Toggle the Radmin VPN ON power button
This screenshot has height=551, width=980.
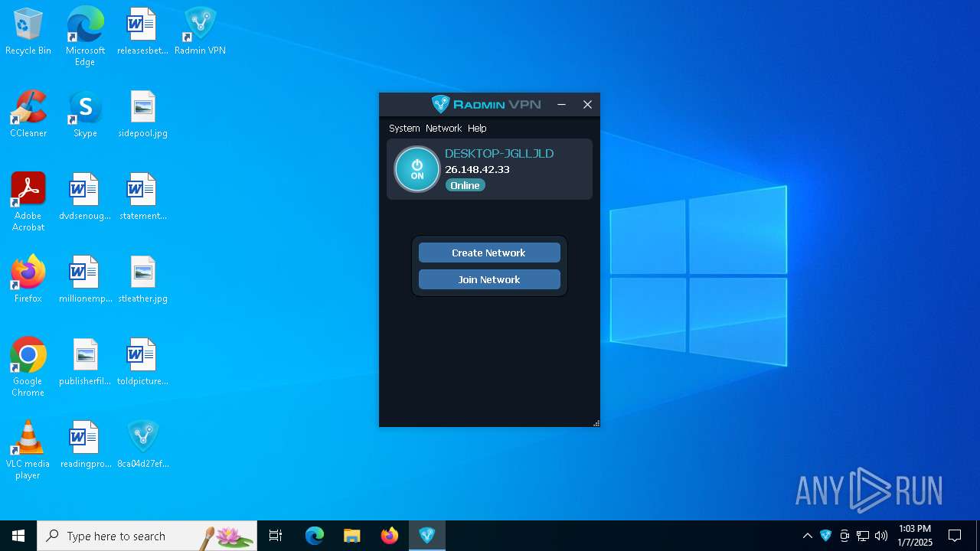pyautogui.click(x=417, y=169)
